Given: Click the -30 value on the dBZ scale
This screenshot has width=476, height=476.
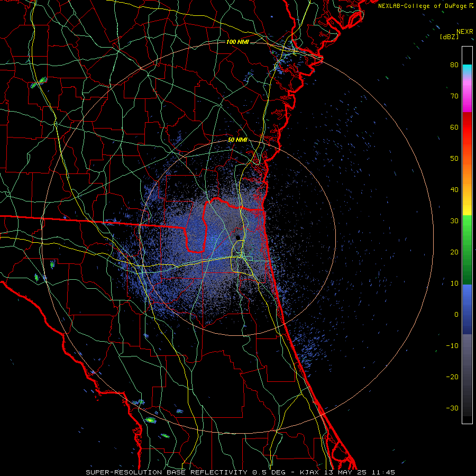Looking at the screenshot, I should tap(452, 408).
